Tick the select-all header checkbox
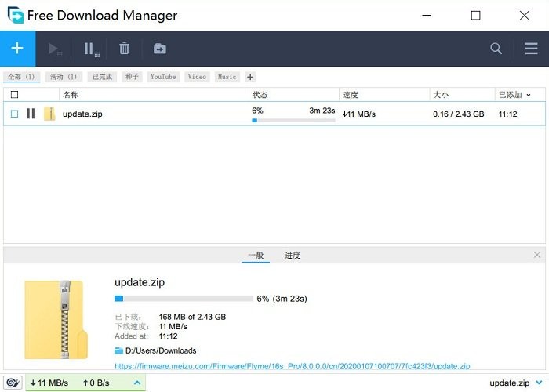 (14, 95)
